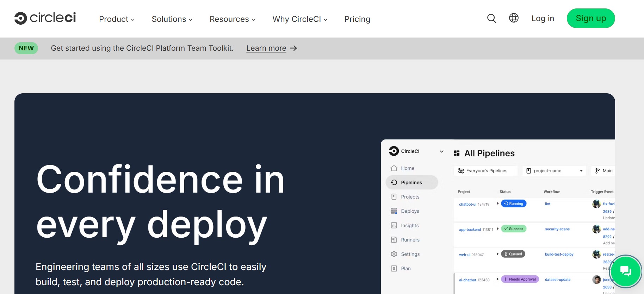Open the chat support bubble

(626, 271)
